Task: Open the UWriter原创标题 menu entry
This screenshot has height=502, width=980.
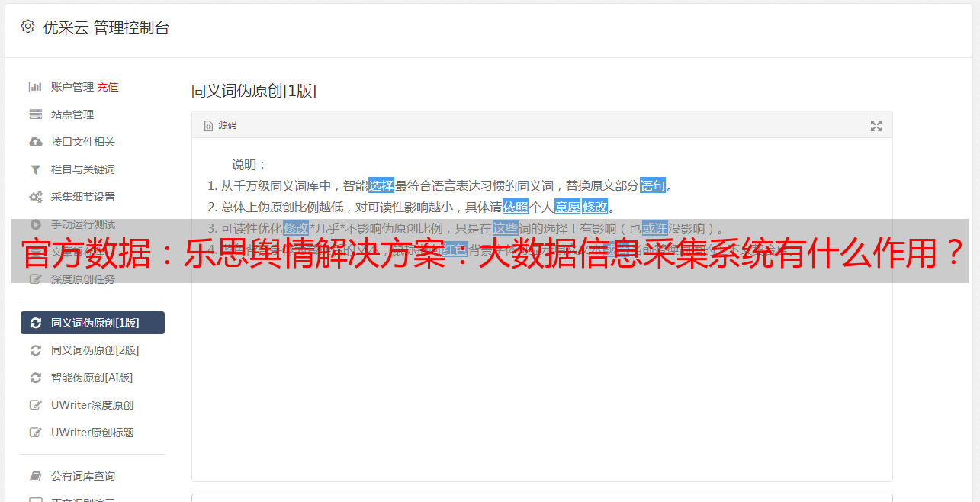Action: point(92,433)
